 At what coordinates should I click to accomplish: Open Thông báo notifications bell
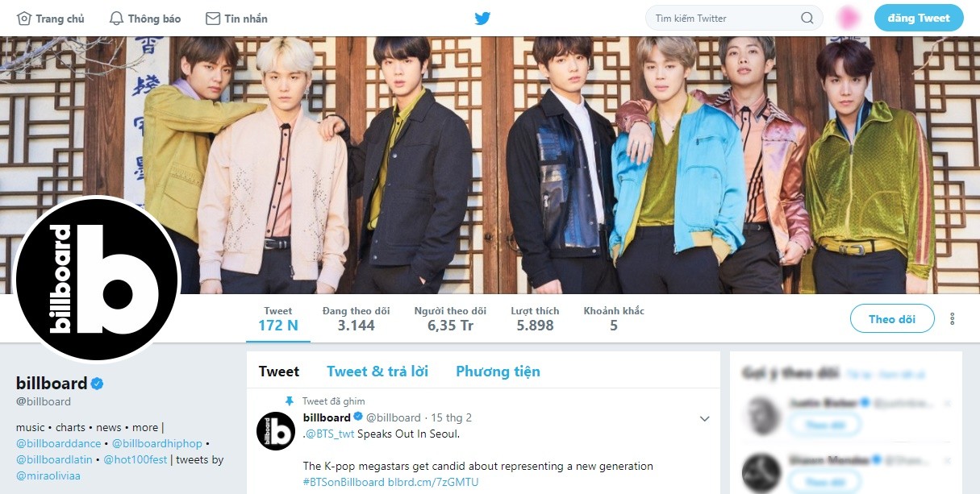pos(116,18)
